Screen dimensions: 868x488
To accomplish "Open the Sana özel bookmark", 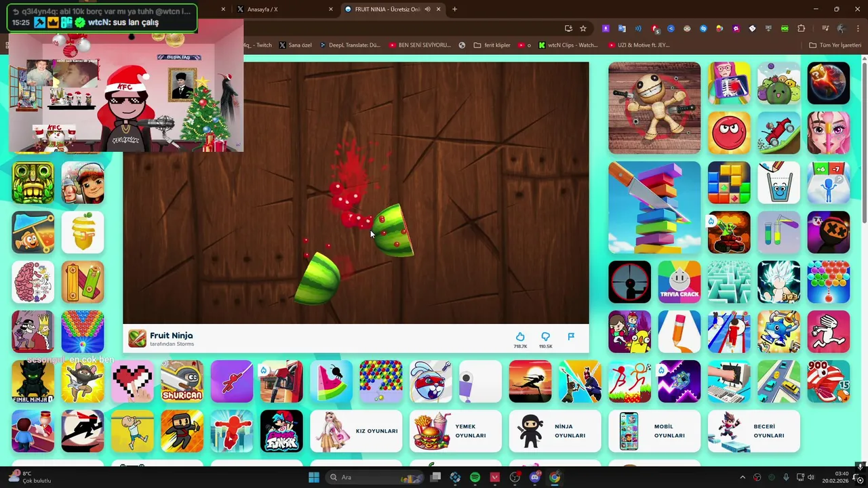I will (x=295, y=45).
